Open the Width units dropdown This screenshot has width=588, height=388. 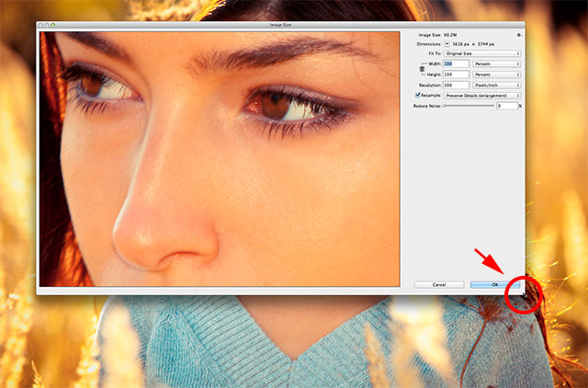point(497,63)
